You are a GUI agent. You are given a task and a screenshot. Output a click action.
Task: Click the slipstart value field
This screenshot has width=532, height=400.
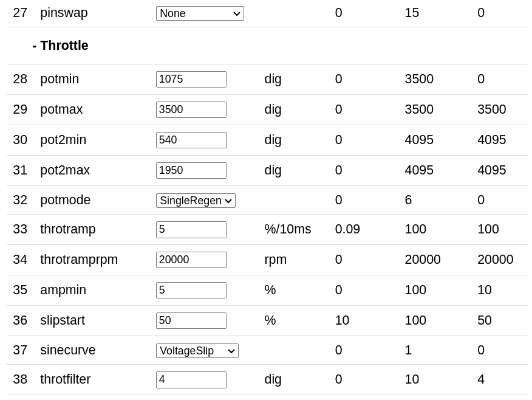191,321
